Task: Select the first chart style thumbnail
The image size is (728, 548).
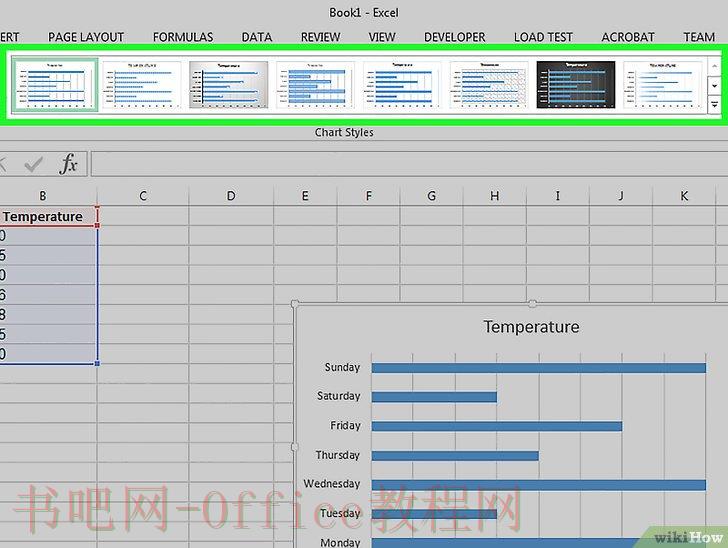Action: coord(55,85)
